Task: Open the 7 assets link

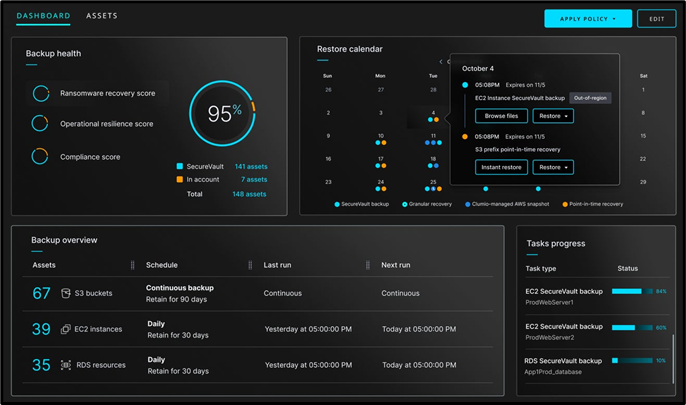Action: coord(254,179)
